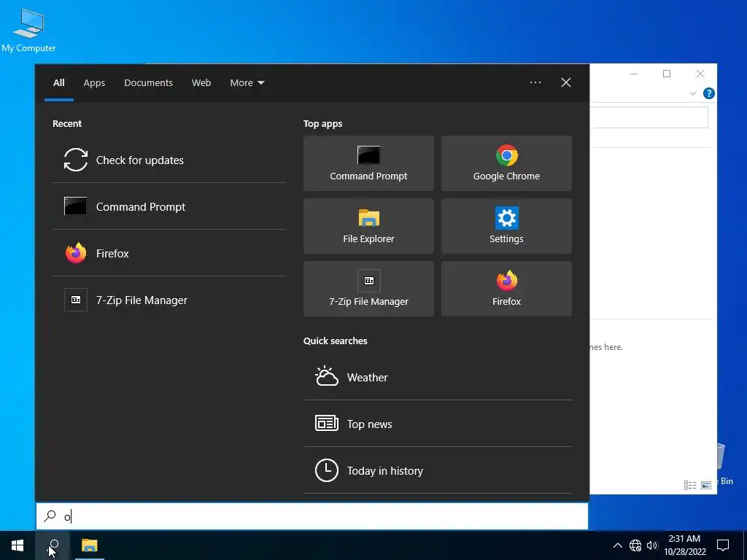This screenshot has width=747, height=560.
Task: Minimize the background window
Action: coord(634,74)
